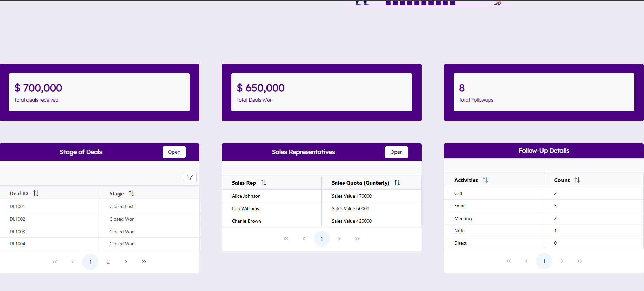
Task: Go to next page in Follow-Up Details
Action: point(562,261)
